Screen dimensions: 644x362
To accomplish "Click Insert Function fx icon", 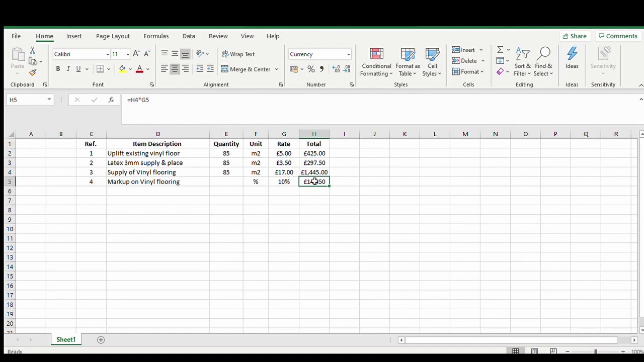I will click(111, 100).
